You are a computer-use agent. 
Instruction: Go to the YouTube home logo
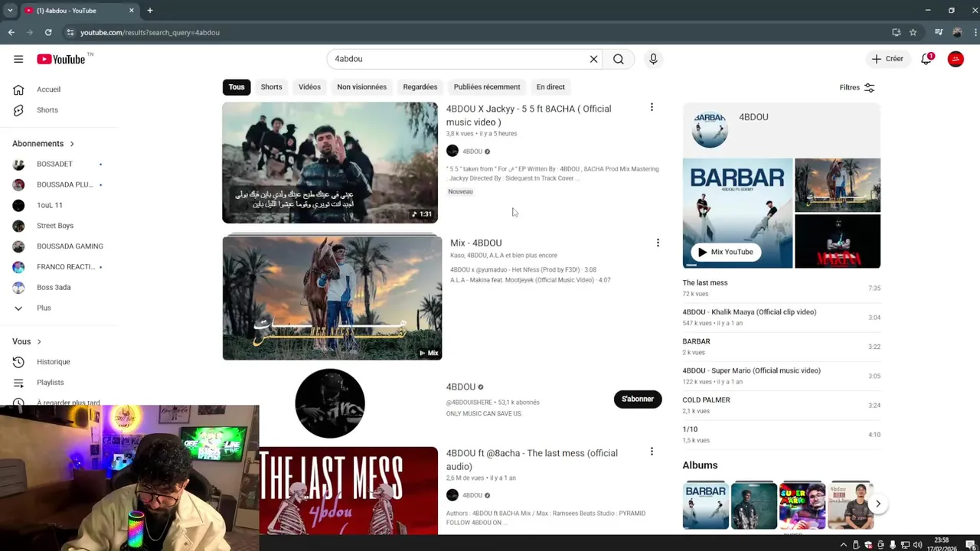tap(61, 59)
